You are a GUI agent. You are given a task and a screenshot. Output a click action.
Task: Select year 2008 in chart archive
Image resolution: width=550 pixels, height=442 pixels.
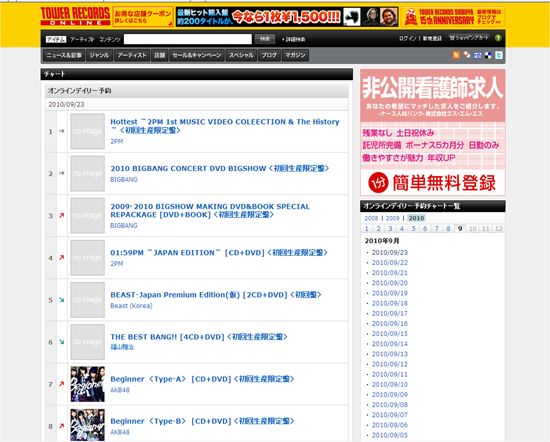coord(371,218)
